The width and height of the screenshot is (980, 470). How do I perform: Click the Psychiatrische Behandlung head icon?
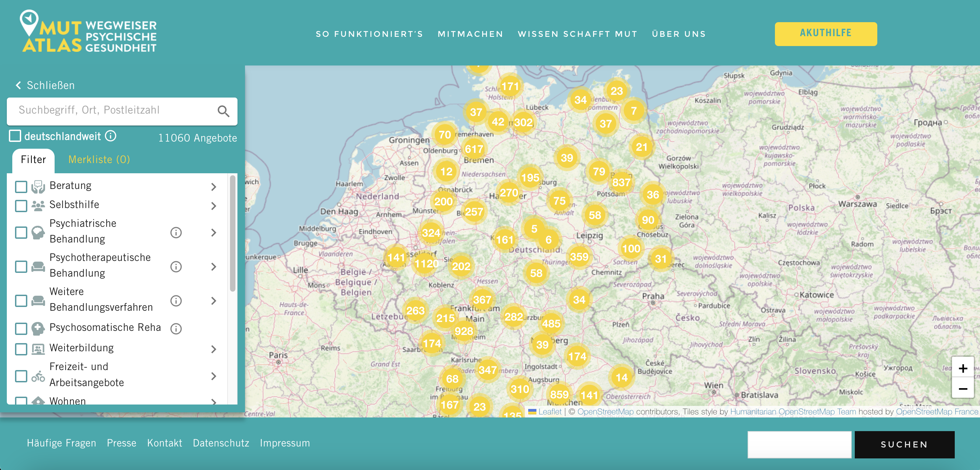tap(38, 232)
